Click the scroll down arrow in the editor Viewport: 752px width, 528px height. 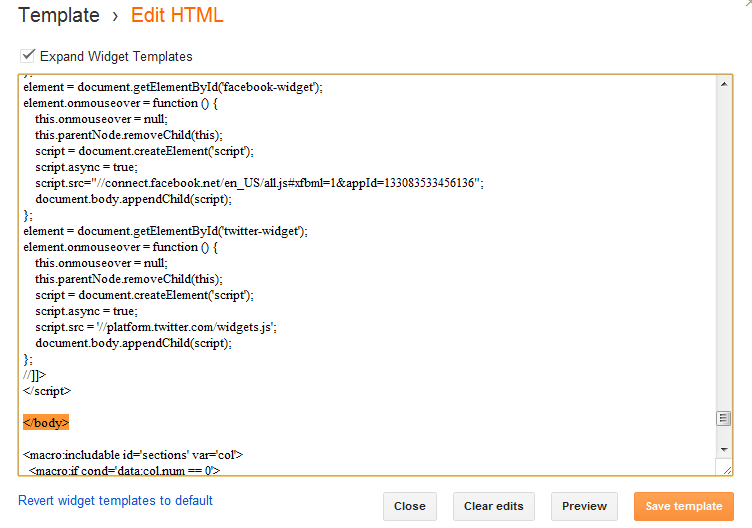tap(725, 446)
